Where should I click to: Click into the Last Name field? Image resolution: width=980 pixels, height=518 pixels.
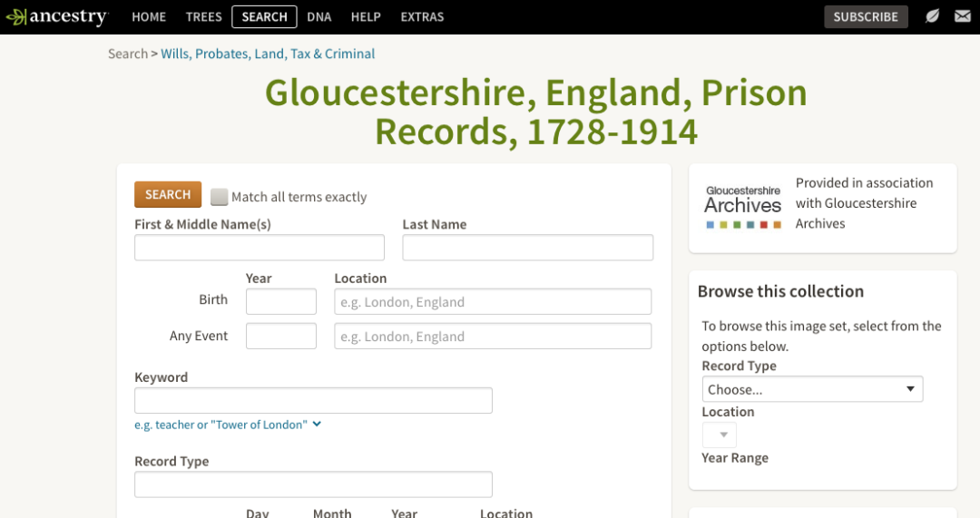click(527, 248)
